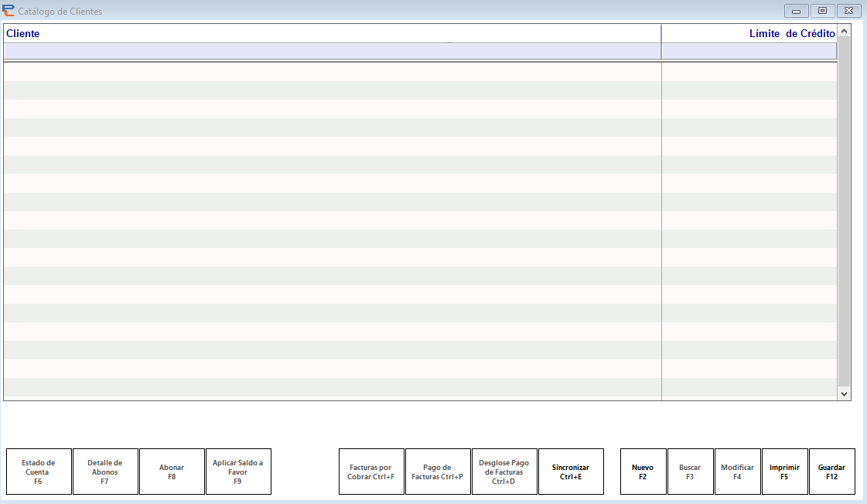Open Detalle de Abonos F7
The width and height of the screenshot is (867, 504).
pyautogui.click(x=105, y=472)
